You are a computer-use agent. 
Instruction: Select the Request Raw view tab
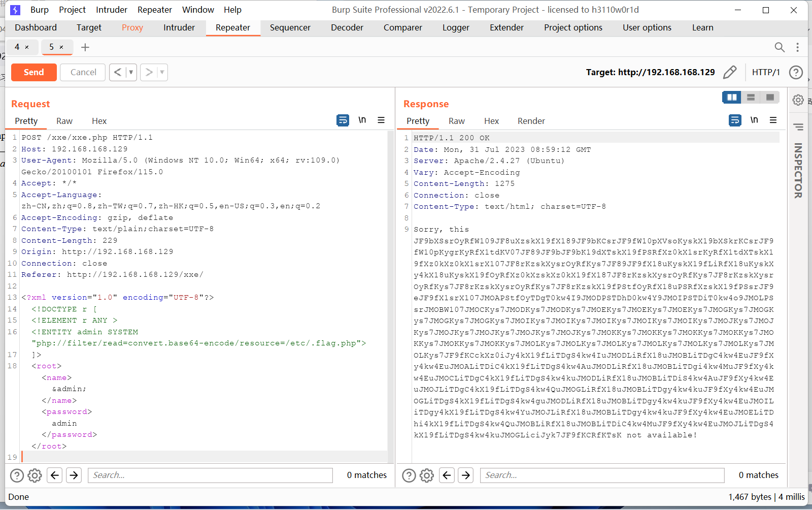pyautogui.click(x=64, y=121)
